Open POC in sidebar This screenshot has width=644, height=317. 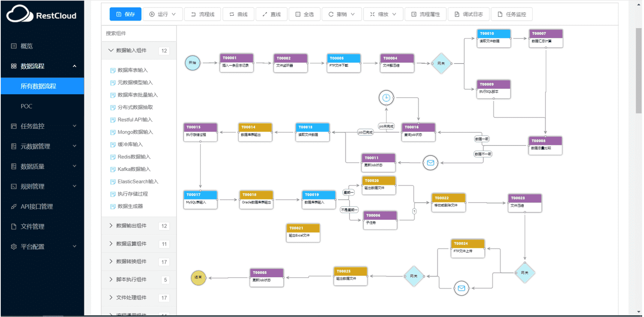pos(42,106)
